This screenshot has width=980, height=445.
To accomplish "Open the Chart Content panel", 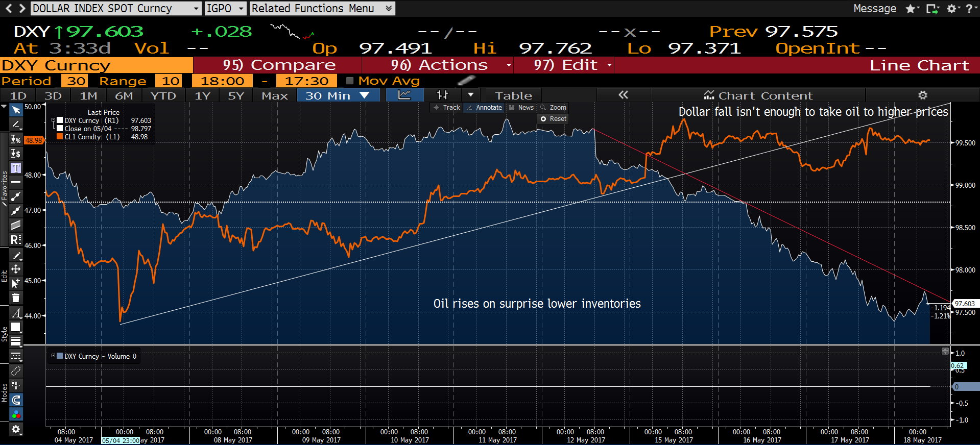I will 758,95.
